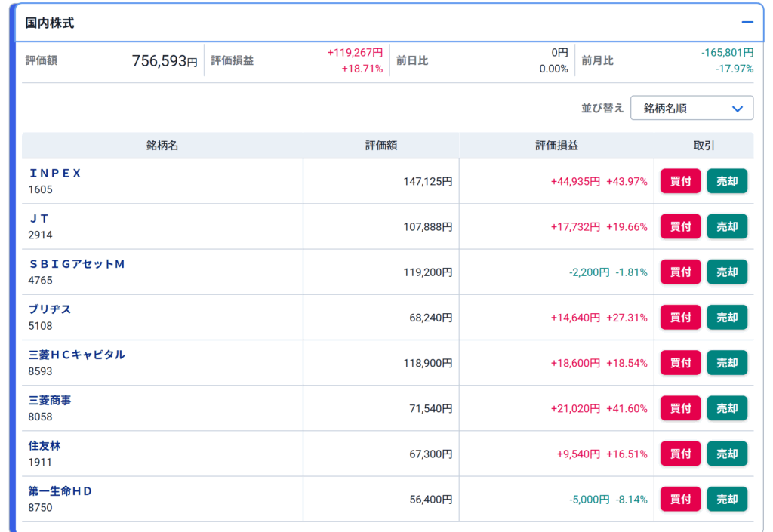Viewport: 773px width, 532px height.
Task: Buy SBIGアセットM via 買付 button
Action: (680, 272)
